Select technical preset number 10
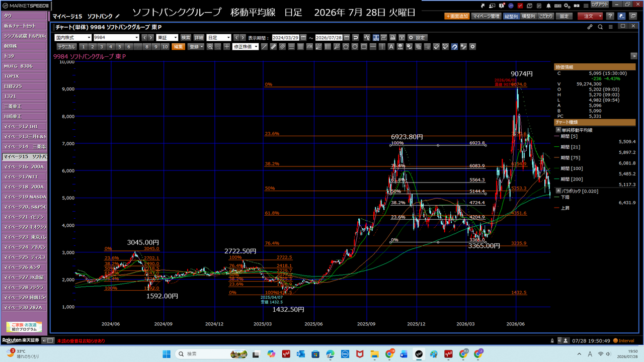 pos(165,47)
